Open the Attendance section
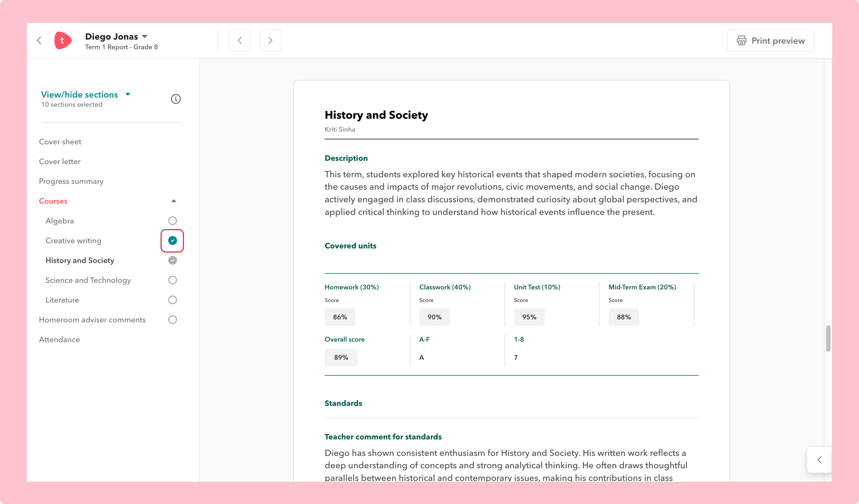Image resolution: width=859 pixels, height=504 pixels. [59, 340]
